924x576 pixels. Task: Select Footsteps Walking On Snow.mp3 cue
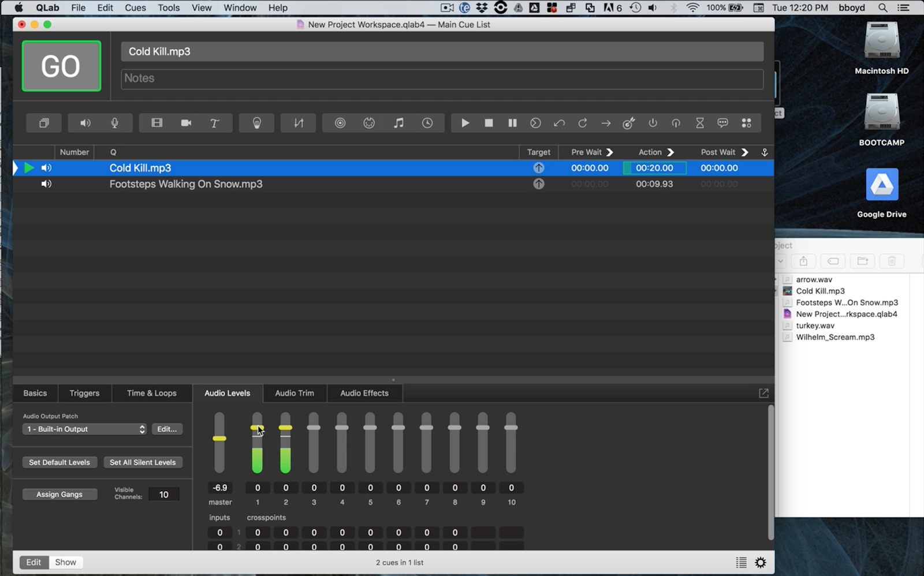[x=185, y=184]
